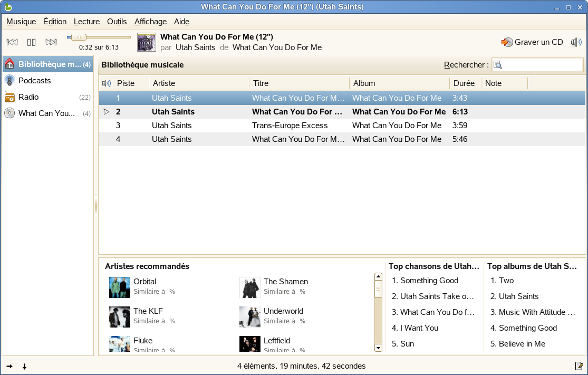The height and width of the screenshot is (375, 588).
Task: Click top album Two
Action: (x=502, y=281)
